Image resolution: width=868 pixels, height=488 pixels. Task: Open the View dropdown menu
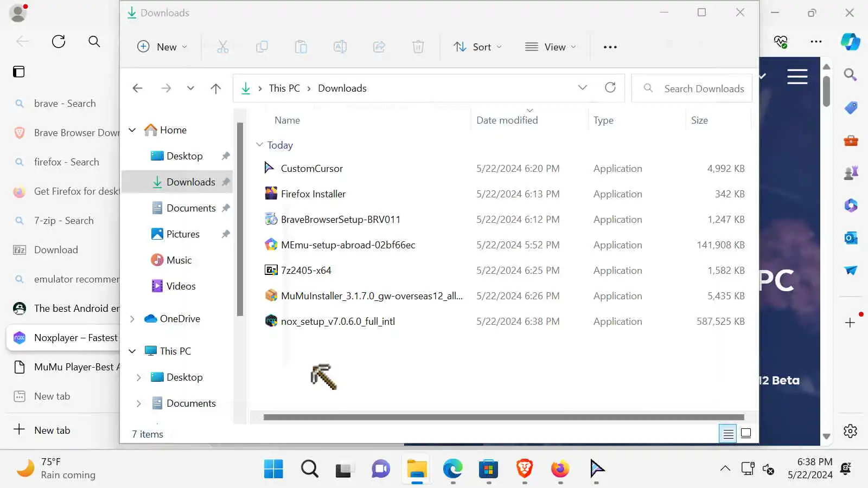click(551, 47)
